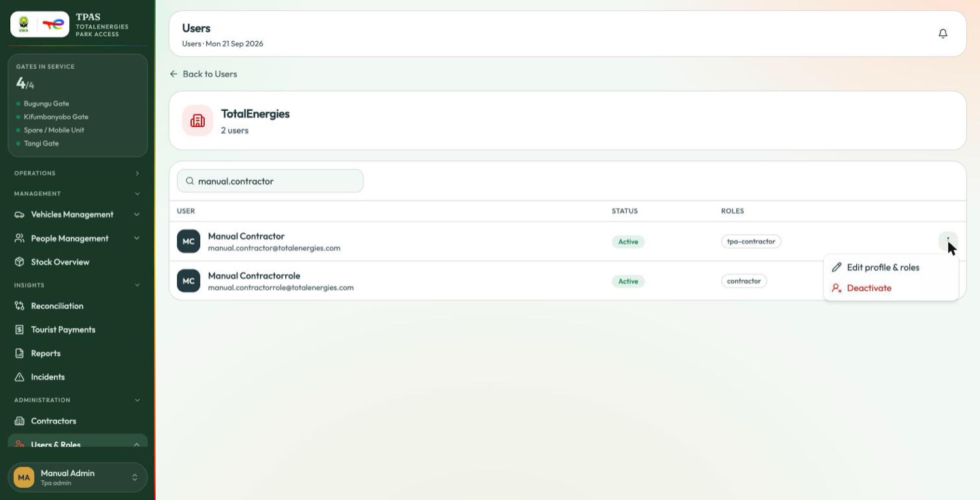Select Bugungu Gate in gates list
980x500 pixels.
point(46,103)
